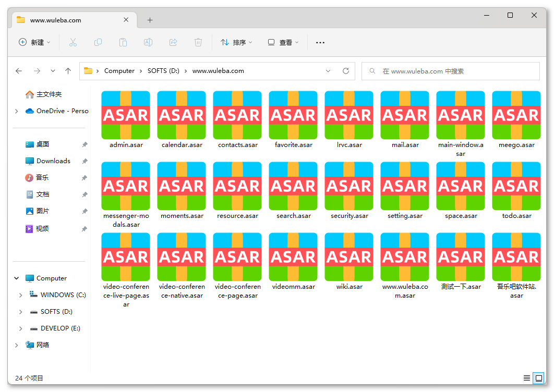The width and height of the screenshot is (554, 392).
Task: Select the videomm.asar file
Action: pos(293,262)
